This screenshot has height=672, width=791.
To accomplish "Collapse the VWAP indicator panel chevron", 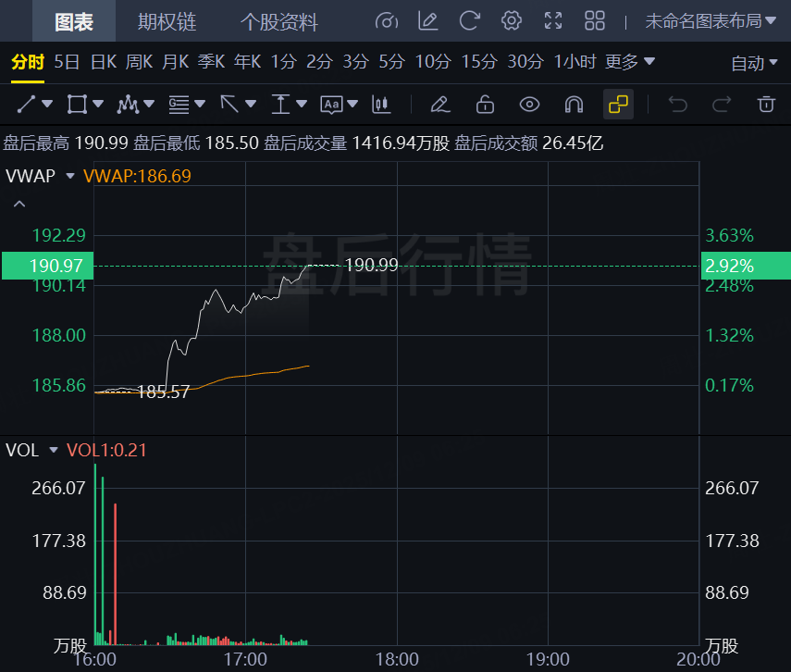I will [19, 204].
